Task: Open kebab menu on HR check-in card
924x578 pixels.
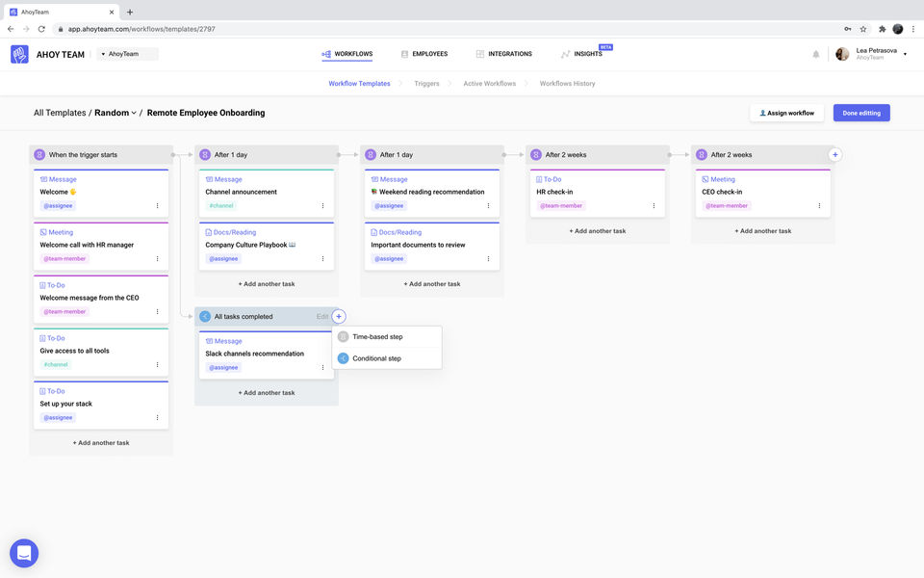Action: tap(654, 206)
